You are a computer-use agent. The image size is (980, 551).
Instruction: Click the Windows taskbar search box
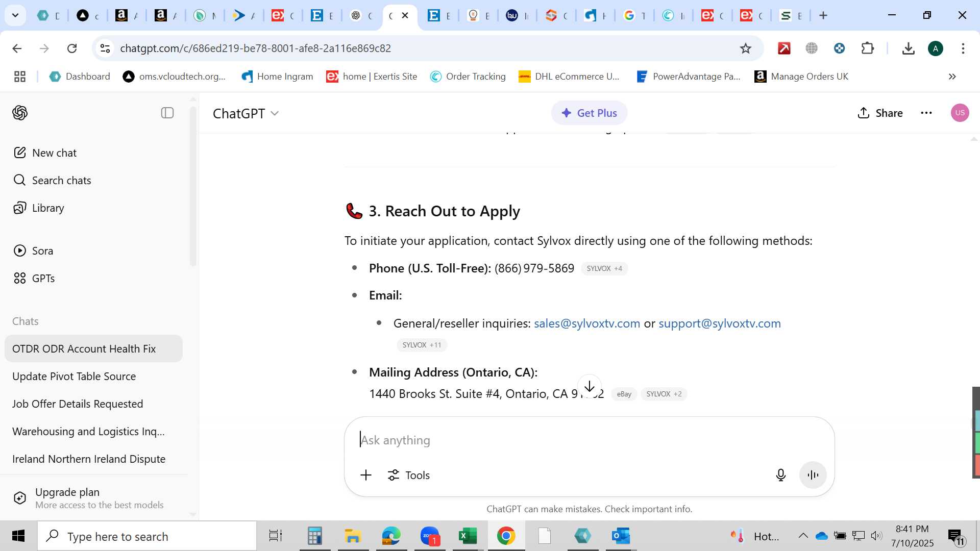pyautogui.click(x=147, y=536)
